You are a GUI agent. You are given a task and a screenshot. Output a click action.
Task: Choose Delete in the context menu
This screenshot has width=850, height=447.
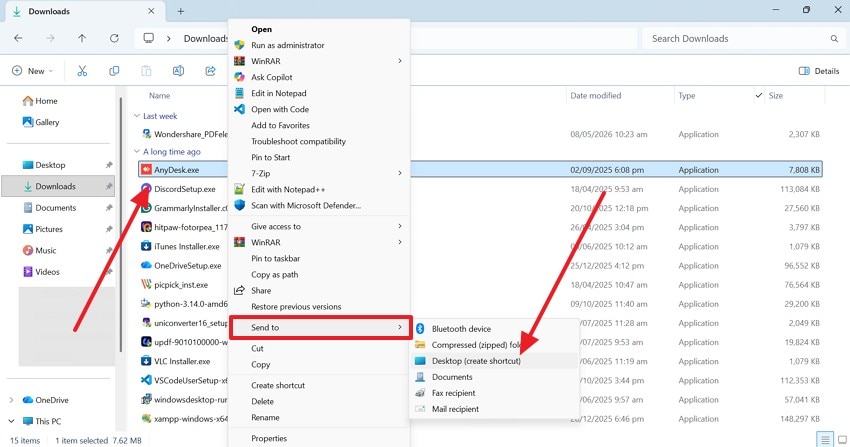[319, 401]
